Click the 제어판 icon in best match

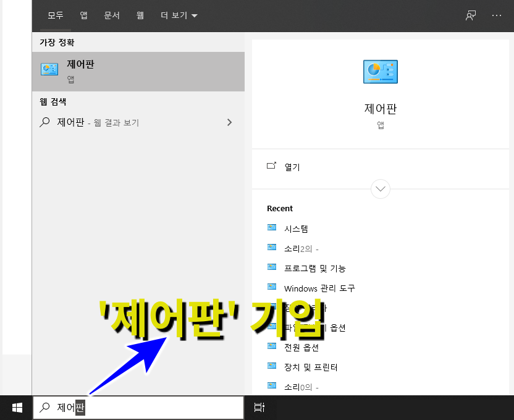(x=49, y=69)
